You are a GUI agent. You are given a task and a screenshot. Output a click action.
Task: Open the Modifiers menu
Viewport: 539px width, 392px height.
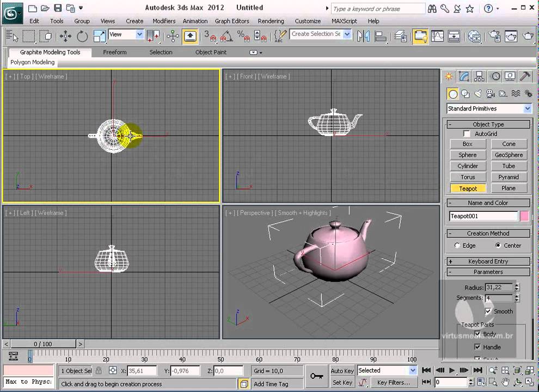pyautogui.click(x=164, y=21)
